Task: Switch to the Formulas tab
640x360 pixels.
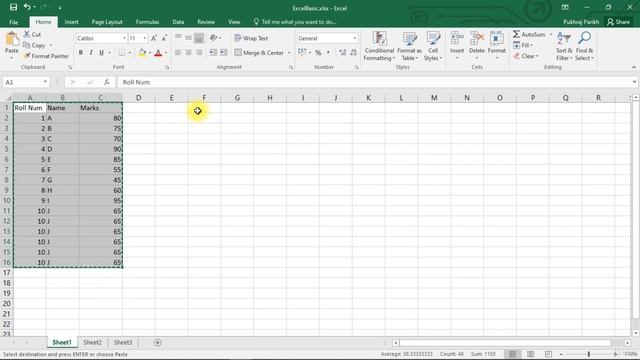Action: pyautogui.click(x=147, y=22)
